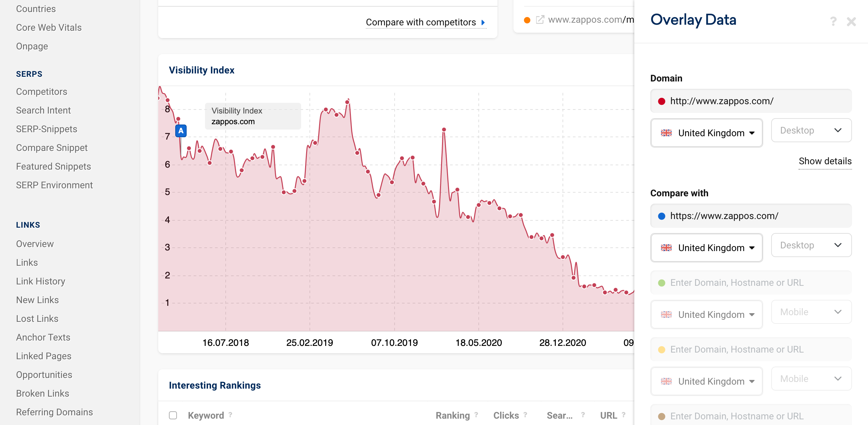This screenshot has width=868, height=425.
Task: Open Anchor Texts in sidebar
Action: [x=43, y=338]
